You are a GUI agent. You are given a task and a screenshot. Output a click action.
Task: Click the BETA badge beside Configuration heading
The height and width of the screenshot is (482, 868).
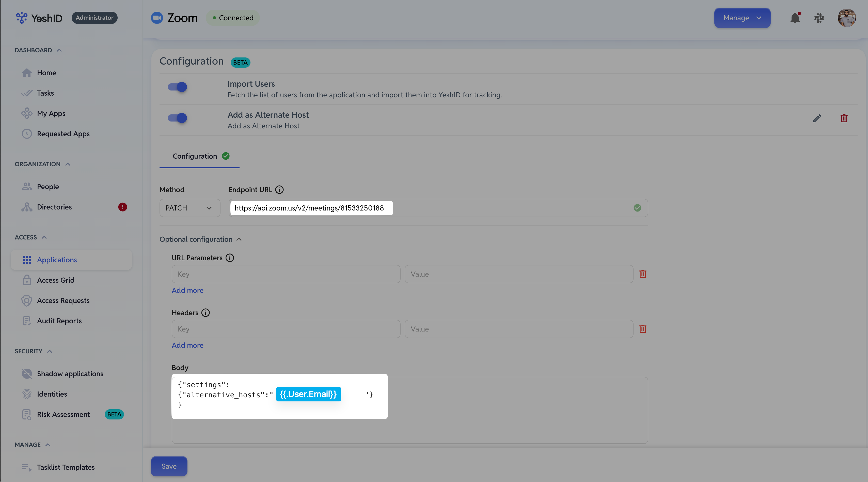coord(240,62)
